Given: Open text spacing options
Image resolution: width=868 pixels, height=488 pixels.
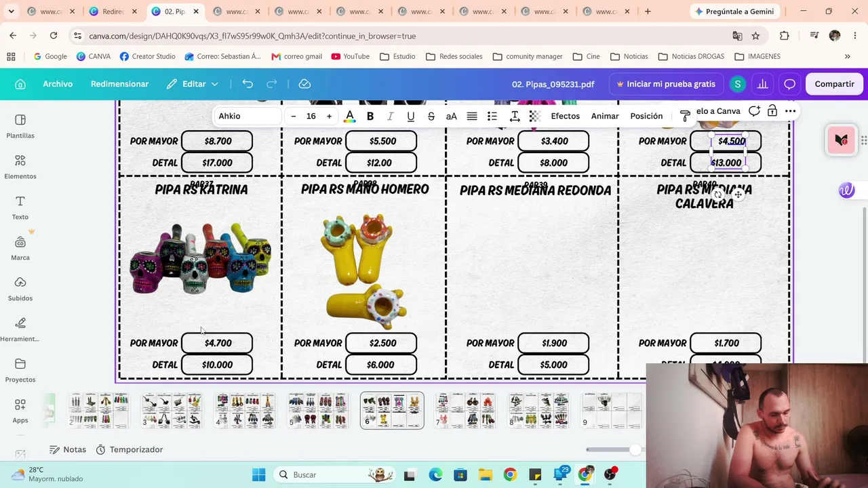Looking at the screenshot, I should [515, 117].
